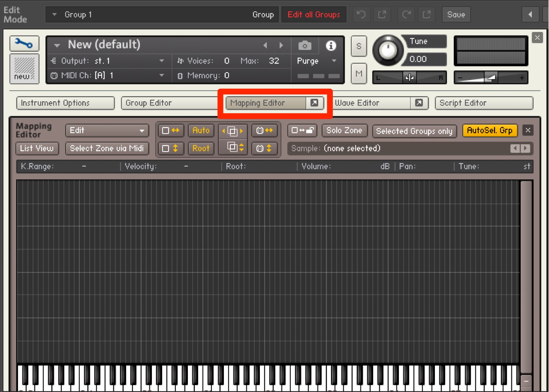The width and height of the screenshot is (549, 392).
Task: Toggle set key range via MIDI icon
Action: 264,130
